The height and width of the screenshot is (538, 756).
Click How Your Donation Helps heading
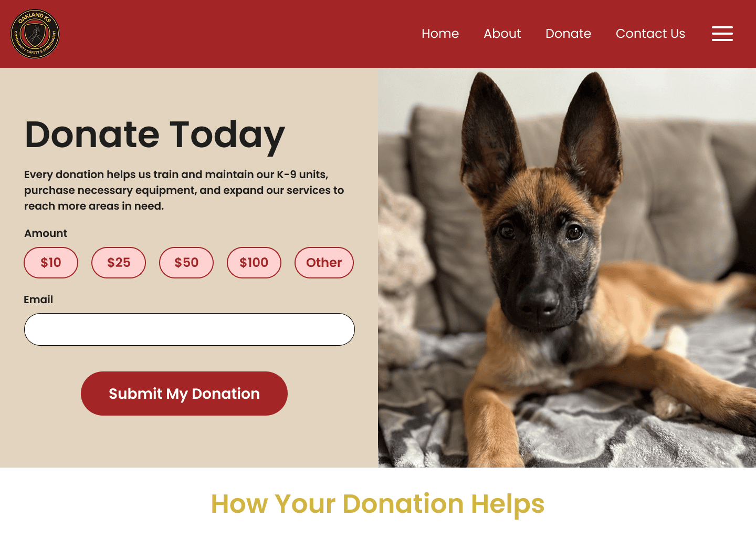(x=378, y=504)
